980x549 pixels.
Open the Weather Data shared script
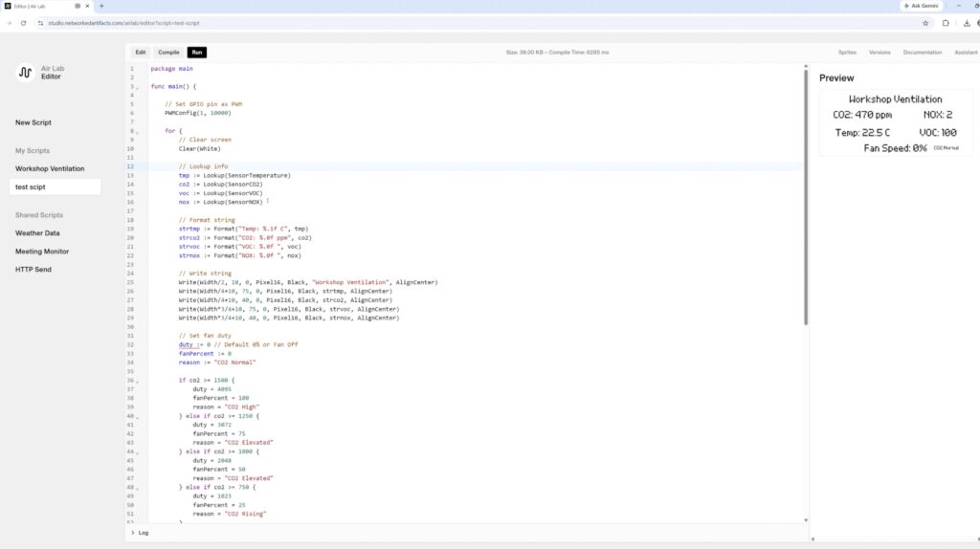click(37, 233)
